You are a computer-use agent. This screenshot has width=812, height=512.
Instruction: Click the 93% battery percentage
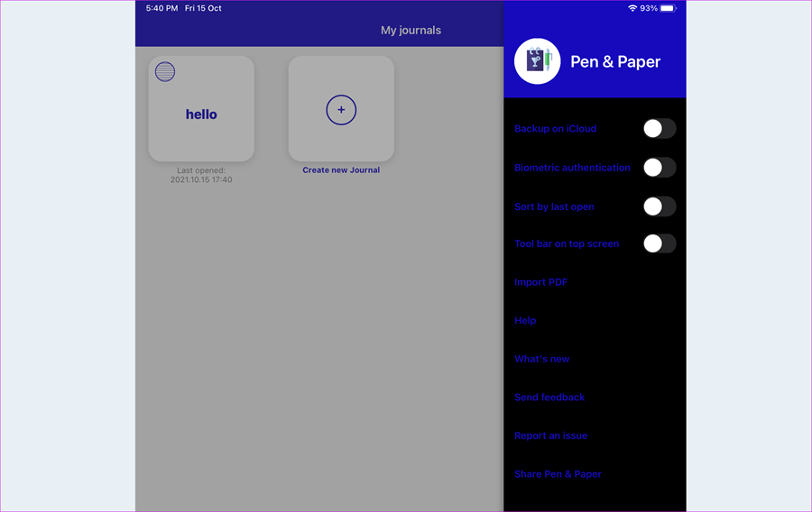point(649,8)
